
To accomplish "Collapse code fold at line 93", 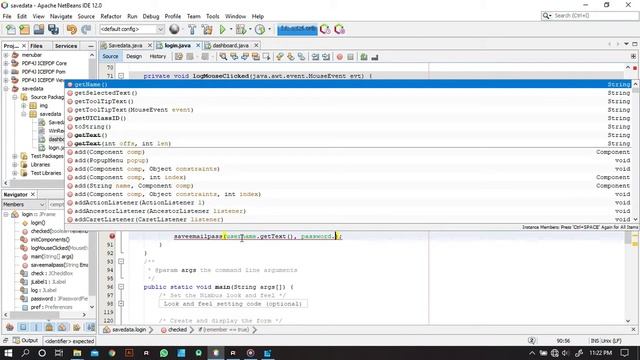I will pos(121,261).
